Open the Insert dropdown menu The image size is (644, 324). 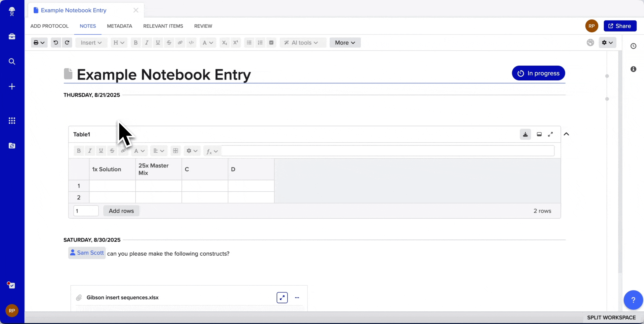pos(91,43)
